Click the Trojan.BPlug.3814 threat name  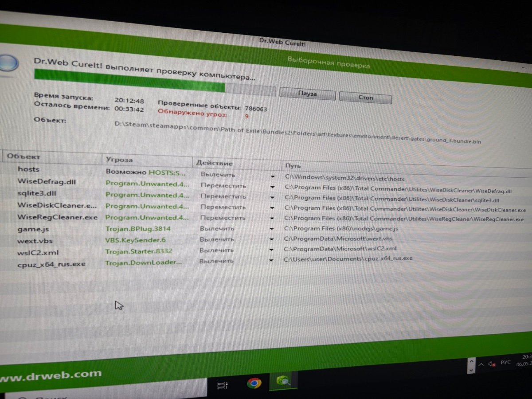point(138,229)
